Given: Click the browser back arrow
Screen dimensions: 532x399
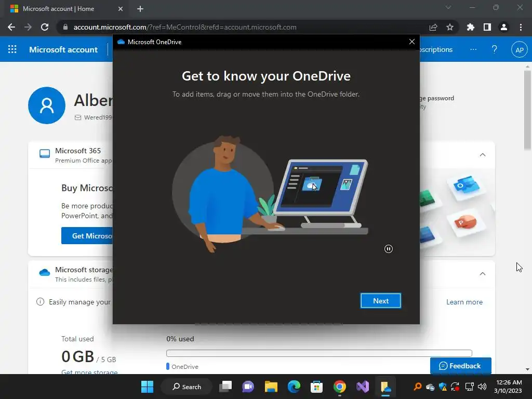Looking at the screenshot, I should pyautogui.click(x=11, y=27).
